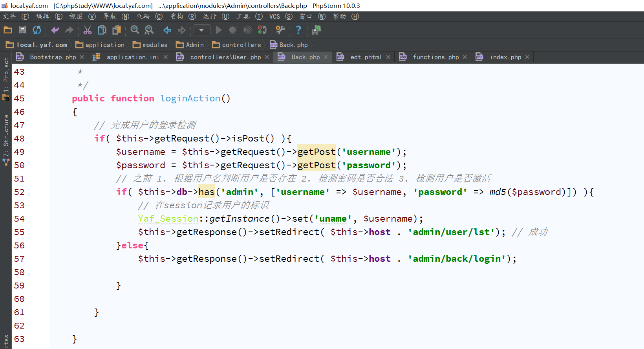Screen dimensions: 644x349
Task: Click the Replace icon in toolbar
Action: pyautogui.click(x=149, y=30)
